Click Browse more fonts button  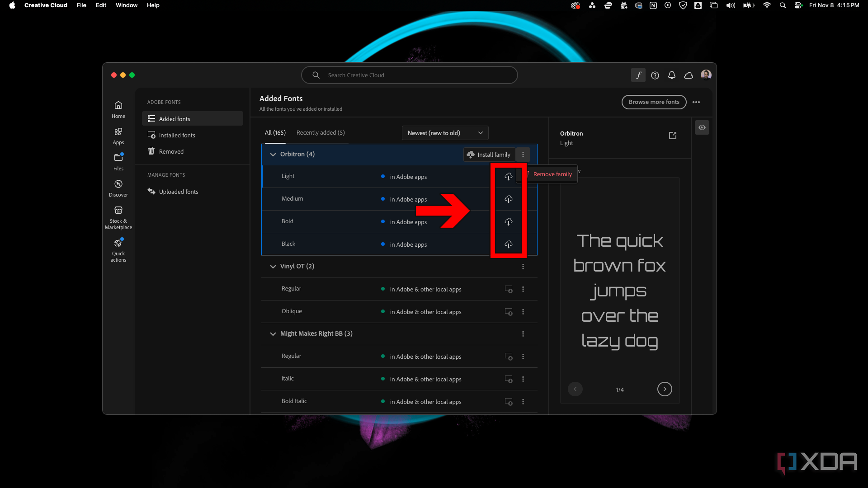(x=653, y=101)
